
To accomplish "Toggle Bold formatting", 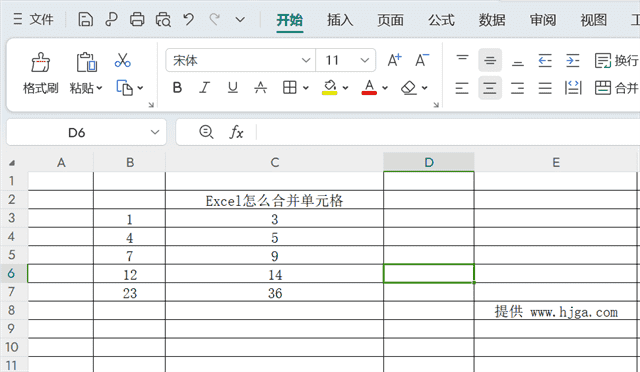I will coord(177,87).
